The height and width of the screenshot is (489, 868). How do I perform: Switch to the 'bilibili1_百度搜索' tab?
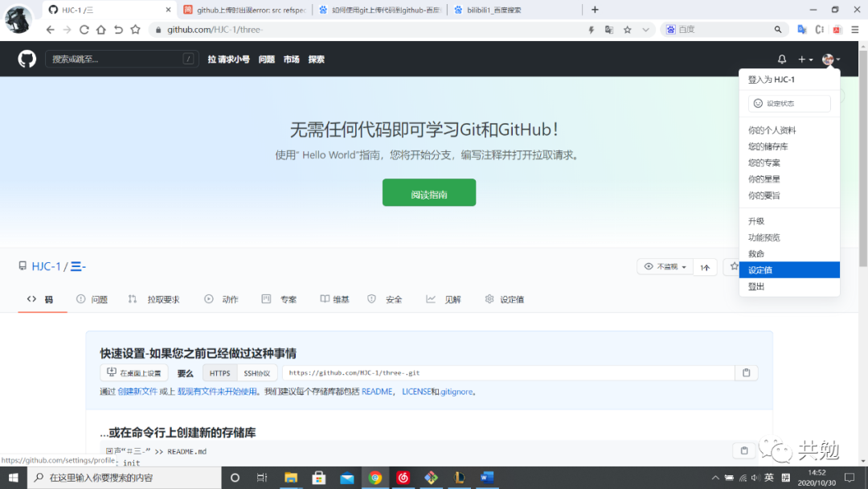click(514, 10)
